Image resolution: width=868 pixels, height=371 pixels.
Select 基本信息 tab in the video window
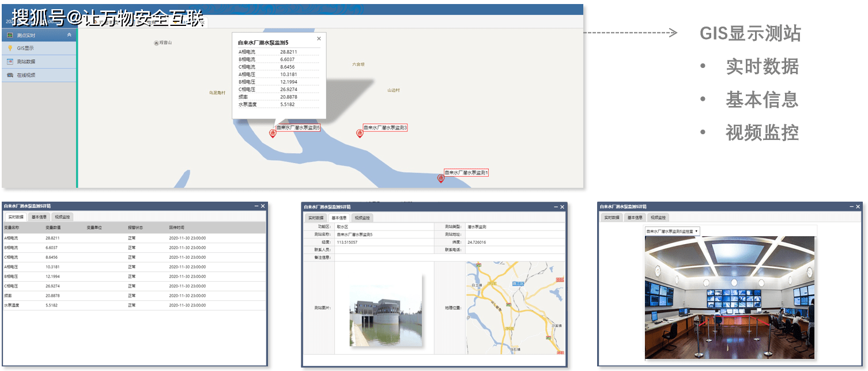pos(635,218)
